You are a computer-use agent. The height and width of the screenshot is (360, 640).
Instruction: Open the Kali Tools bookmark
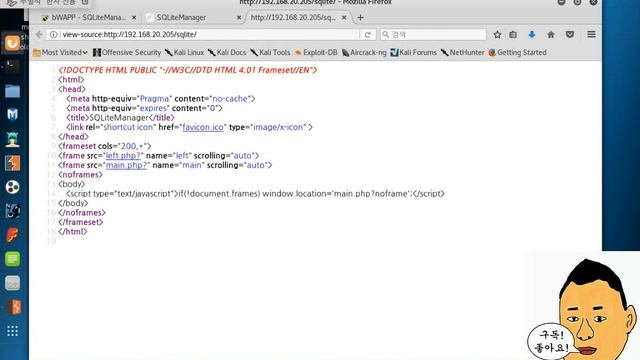(x=270, y=53)
